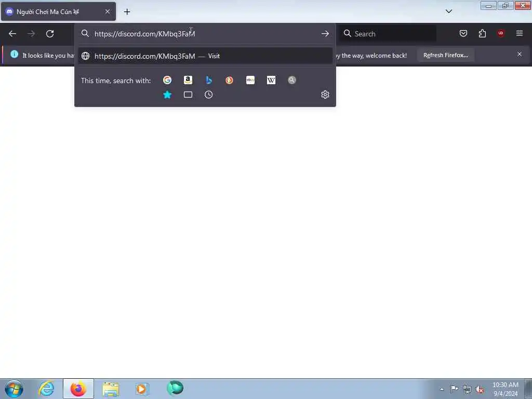Search this time with Amazon
Image resolution: width=532 pixels, height=399 pixels.
pyautogui.click(x=188, y=80)
